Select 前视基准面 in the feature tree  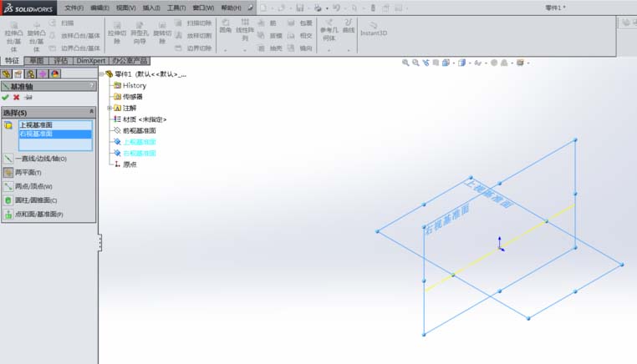click(139, 131)
